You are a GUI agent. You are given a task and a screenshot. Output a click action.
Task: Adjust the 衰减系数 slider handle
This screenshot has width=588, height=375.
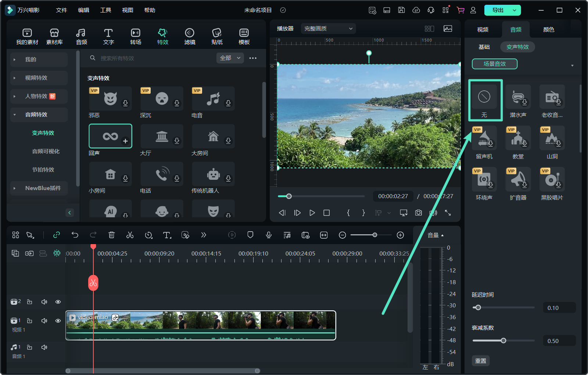[x=503, y=340]
